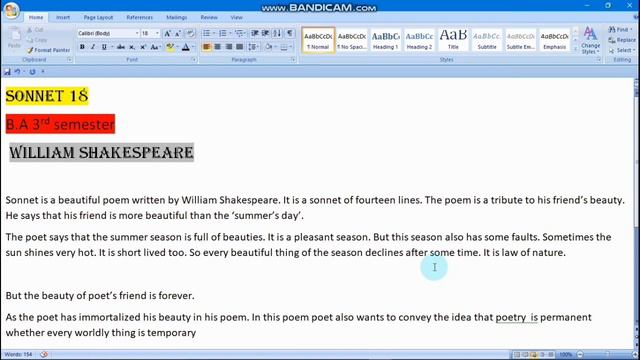Click the Bullets list icon

coord(207,33)
